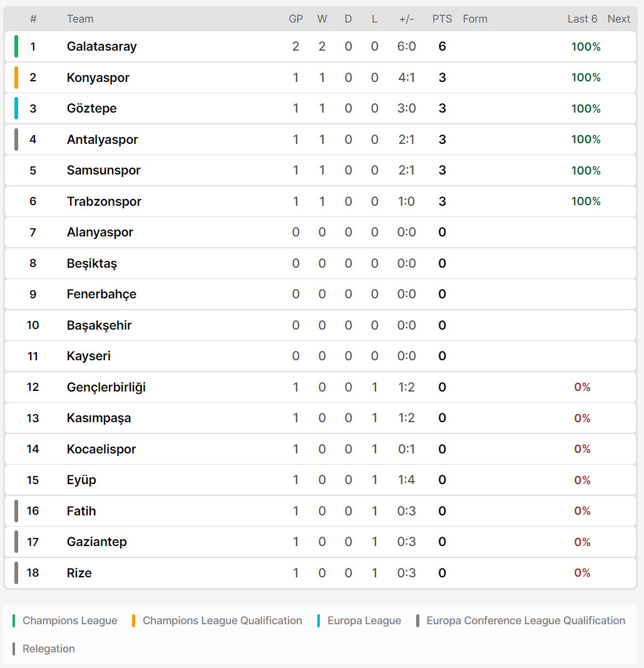The image size is (644, 668).
Task: Click the Fenerbahçe team name
Action: pos(101,294)
